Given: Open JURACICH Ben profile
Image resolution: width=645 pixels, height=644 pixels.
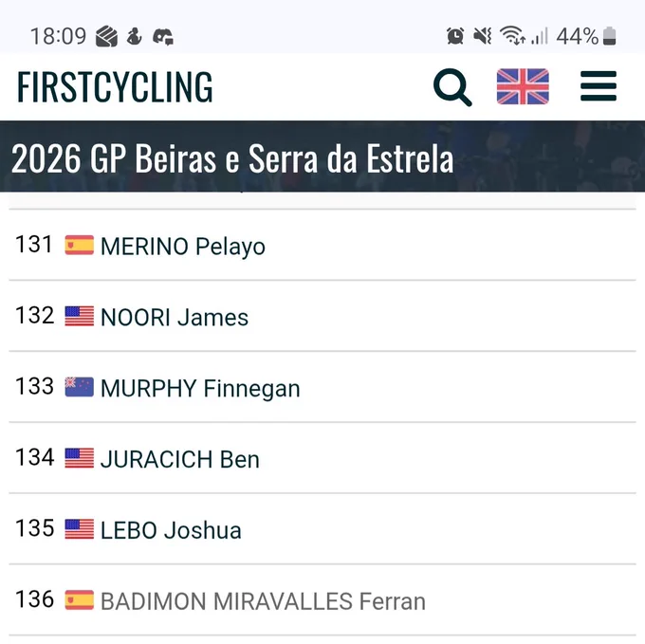Looking at the screenshot, I should point(180,459).
